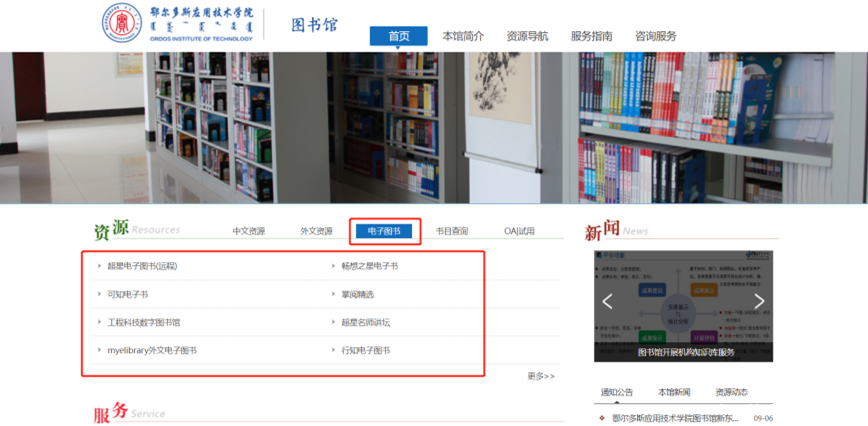The height and width of the screenshot is (426, 868).
Task: Open the 畅想之星电子书 link
Action: (369, 266)
